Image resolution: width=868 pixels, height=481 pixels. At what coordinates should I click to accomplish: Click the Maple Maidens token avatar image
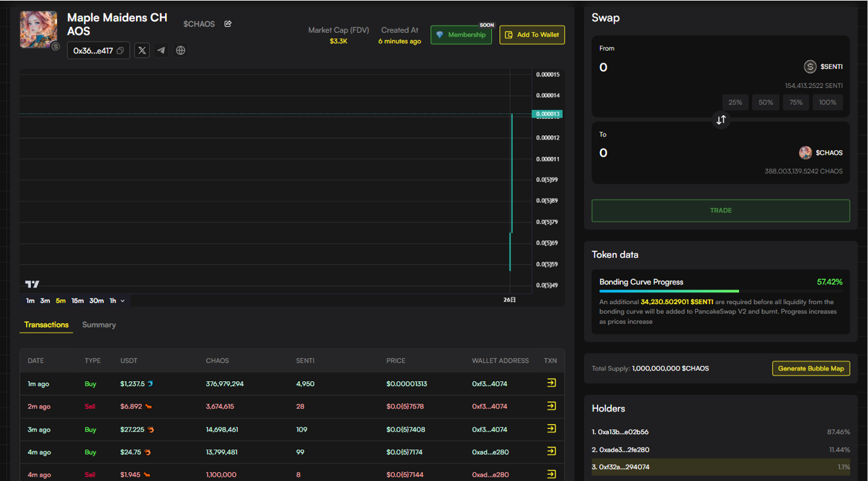coord(39,30)
